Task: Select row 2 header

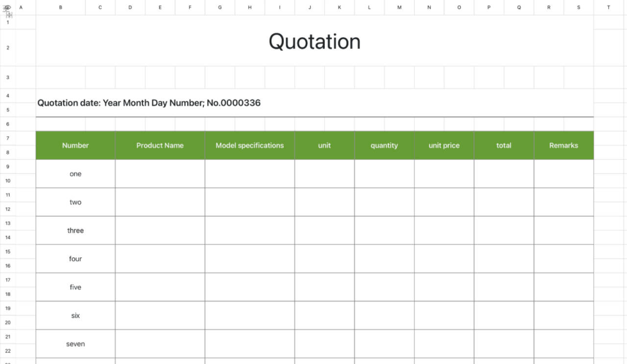Action: tap(8, 48)
